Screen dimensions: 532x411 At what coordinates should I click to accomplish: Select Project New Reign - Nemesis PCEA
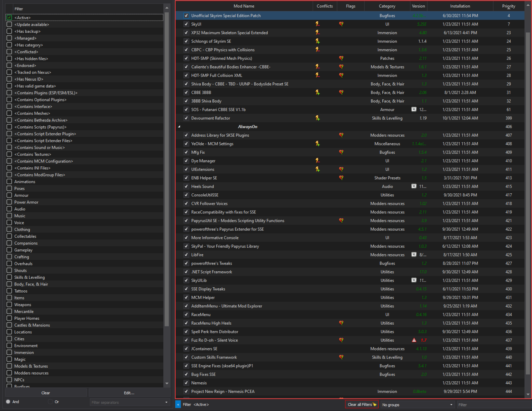[x=223, y=392]
